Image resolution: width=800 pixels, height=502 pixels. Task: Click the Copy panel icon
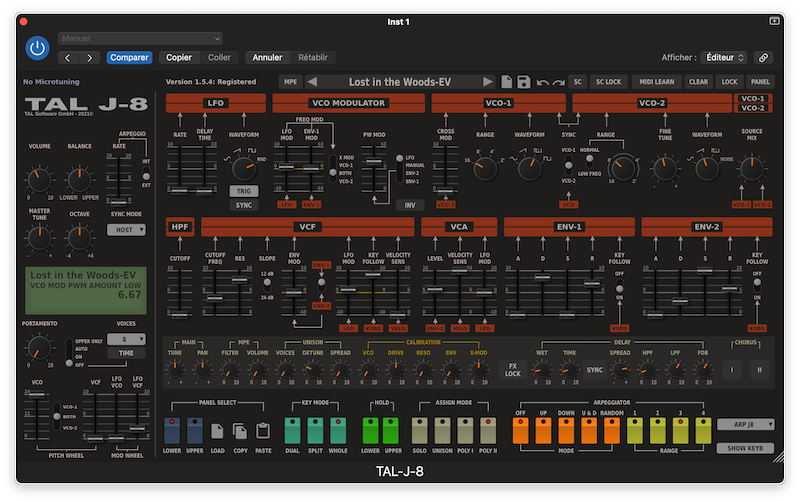tap(240, 431)
